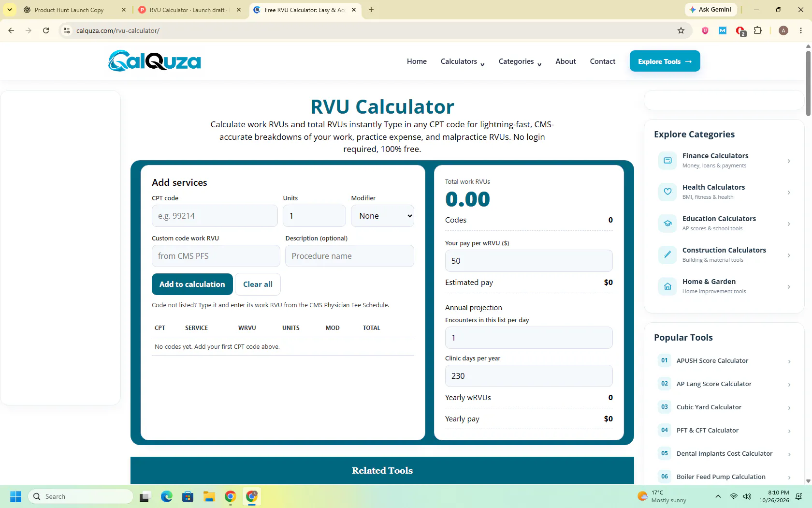This screenshot has width=812, height=508.
Task: Edit Encounters per day field
Action: 529,338
